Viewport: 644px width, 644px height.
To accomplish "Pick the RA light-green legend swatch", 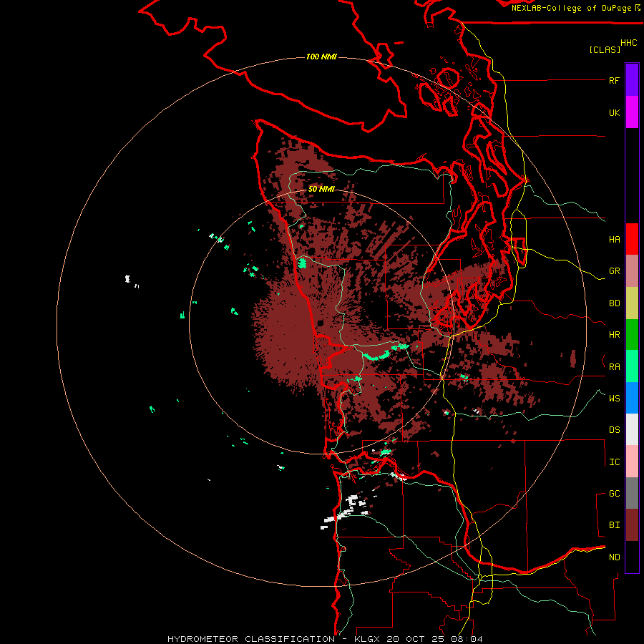I will [x=632, y=366].
